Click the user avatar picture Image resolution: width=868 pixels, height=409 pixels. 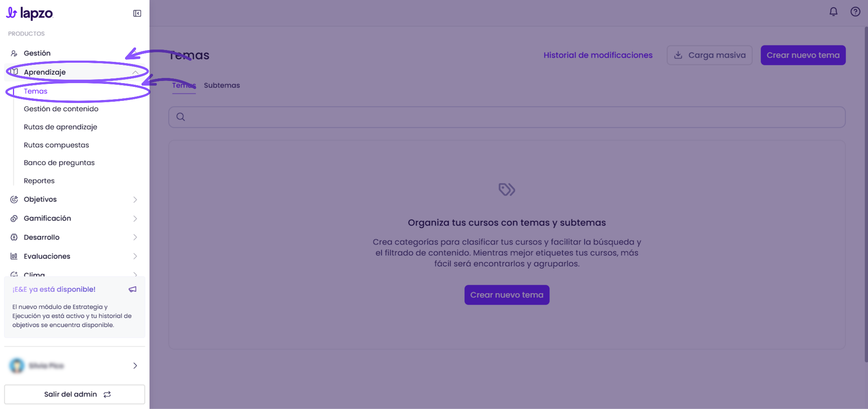point(17,365)
